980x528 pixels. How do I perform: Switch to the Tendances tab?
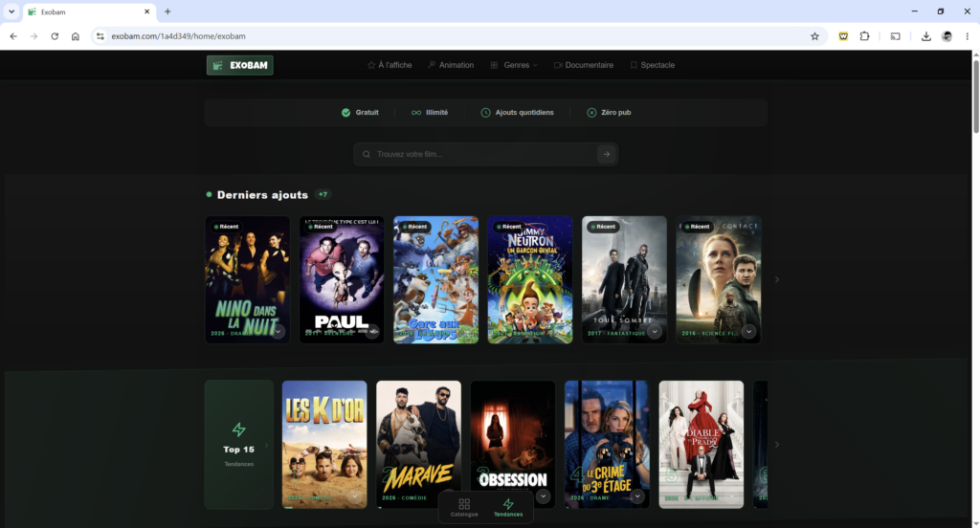click(x=508, y=507)
